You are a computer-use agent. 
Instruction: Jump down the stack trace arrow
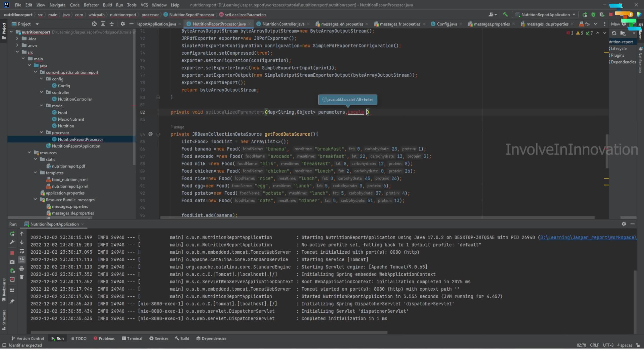click(x=22, y=242)
